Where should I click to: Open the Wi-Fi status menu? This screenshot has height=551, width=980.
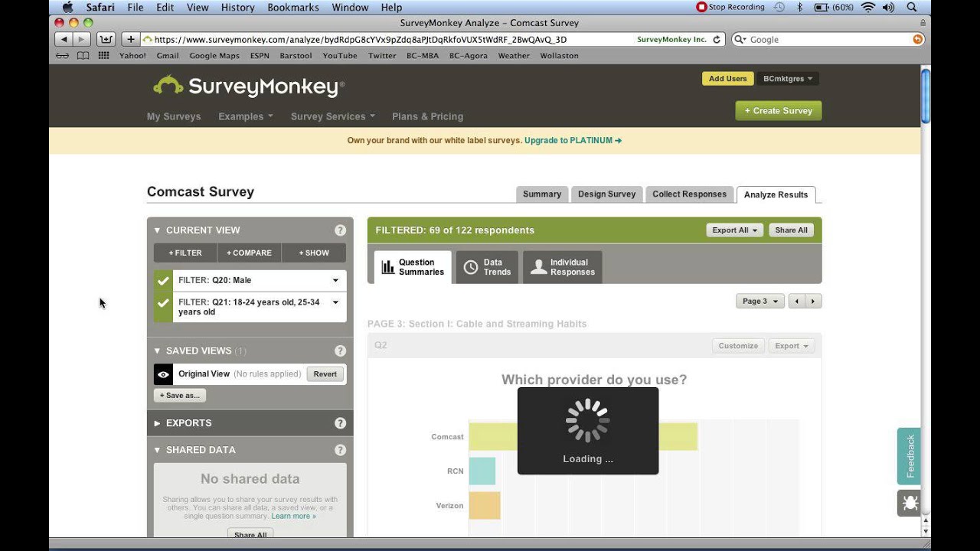pyautogui.click(x=868, y=7)
